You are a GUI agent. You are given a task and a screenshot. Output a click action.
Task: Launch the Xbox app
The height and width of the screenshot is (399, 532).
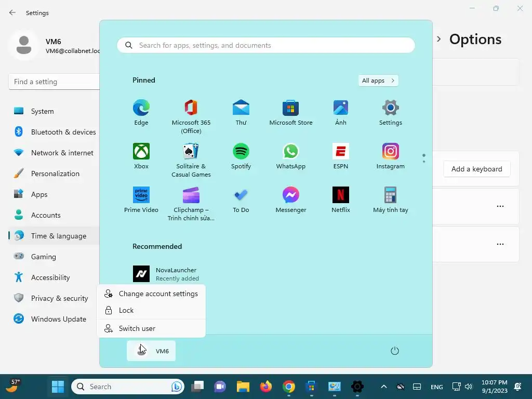tap(141, 156)
